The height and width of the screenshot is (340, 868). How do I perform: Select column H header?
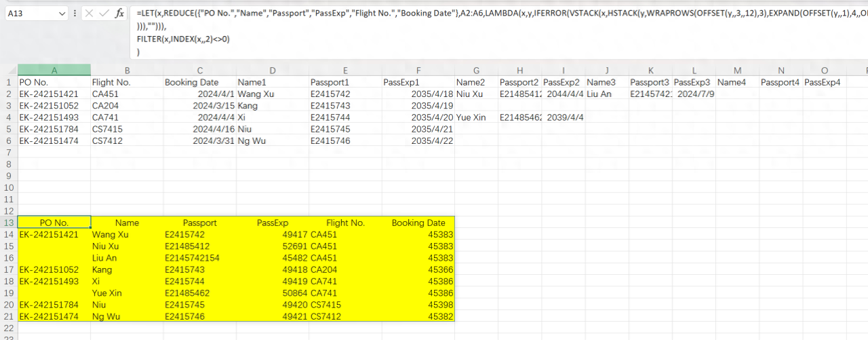coord(519,70)
